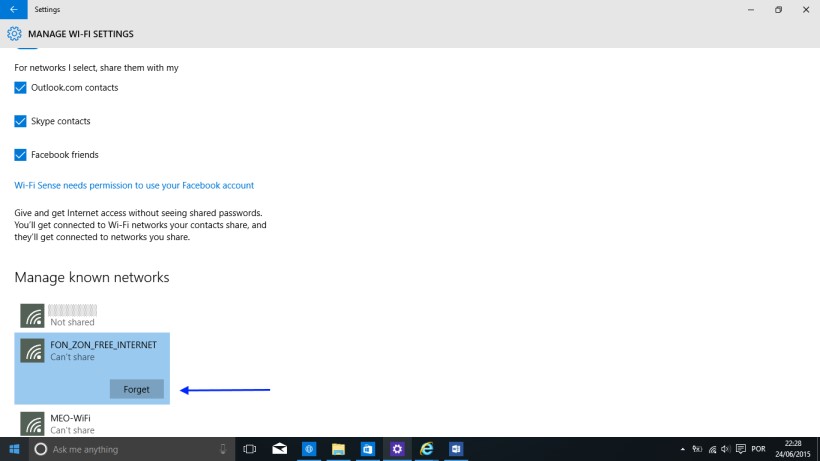820x461 pixels.
Task: Show hidden system tray icons
Action: [683, 449]
